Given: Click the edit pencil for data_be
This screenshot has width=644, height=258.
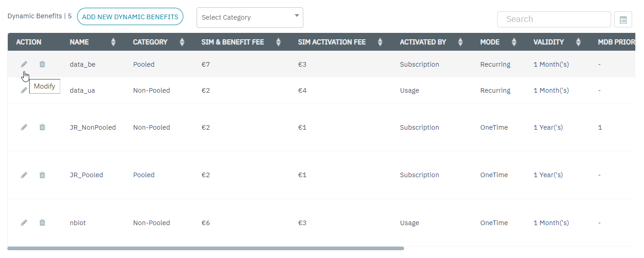Looking at the screenshot, I should coord(24,64).
